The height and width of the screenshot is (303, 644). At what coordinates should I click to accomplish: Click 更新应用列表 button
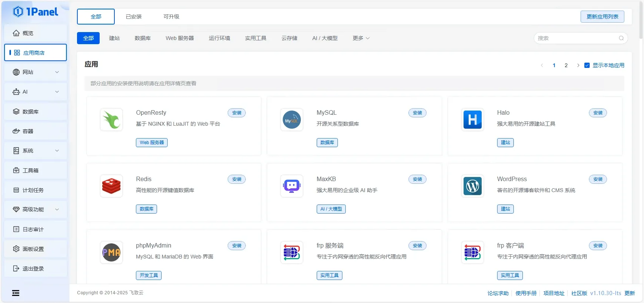(602, 17)
